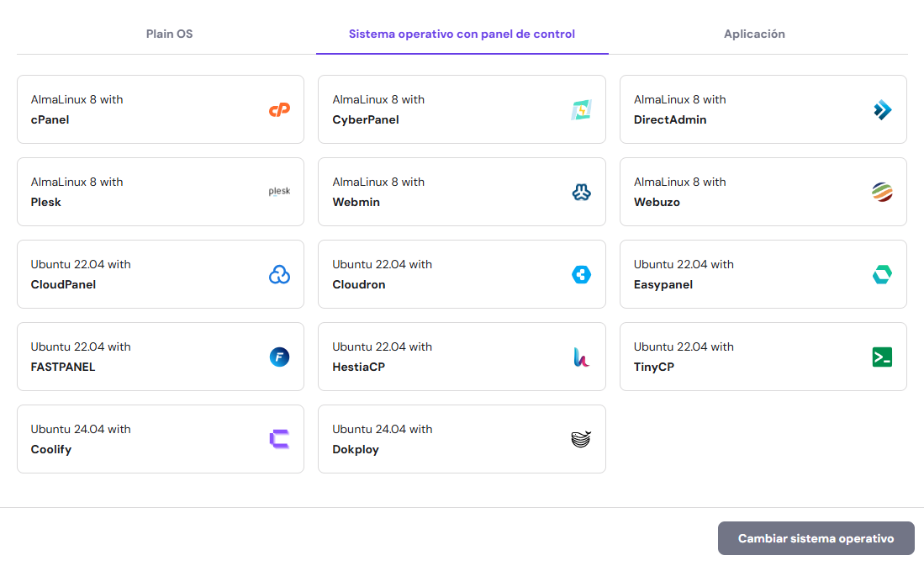Click the CyberPanel logo icon

point(581,109)
